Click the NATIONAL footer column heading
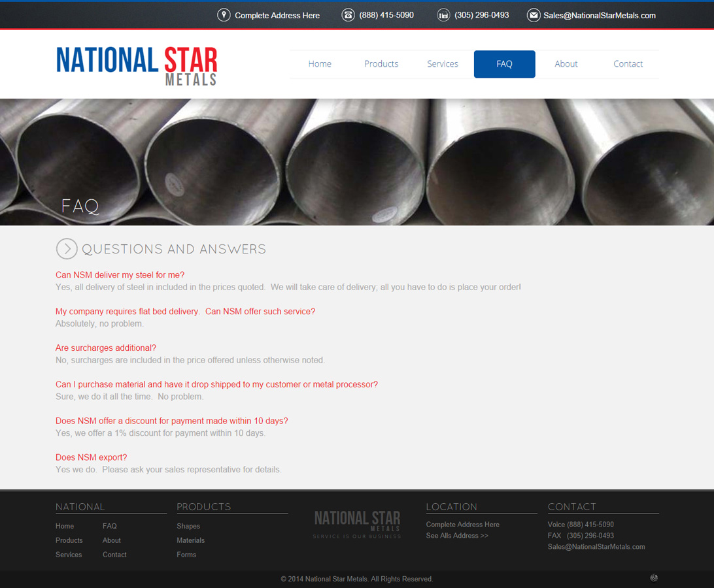Screen dimensions: 714x588 coord(80,506)
